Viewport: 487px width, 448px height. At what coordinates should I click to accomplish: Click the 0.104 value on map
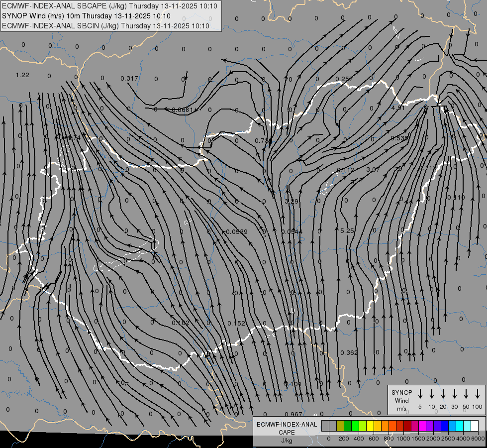293,384
